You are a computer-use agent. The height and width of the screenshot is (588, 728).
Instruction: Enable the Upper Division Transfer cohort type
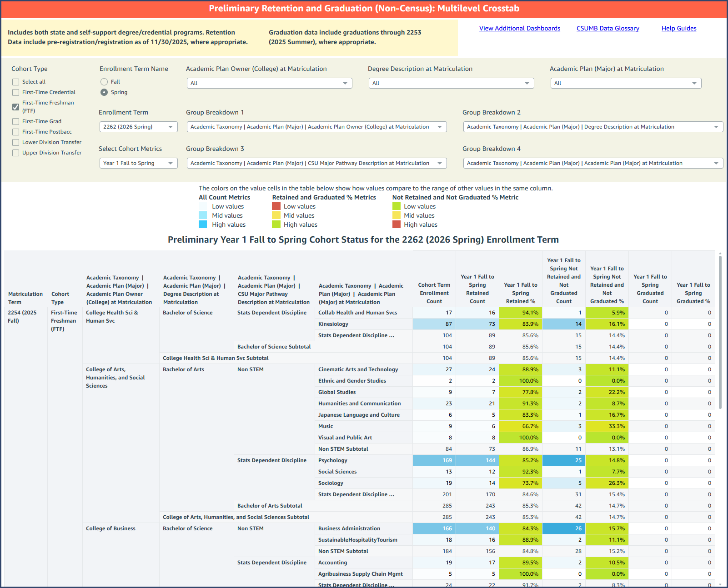pos(15,152)
